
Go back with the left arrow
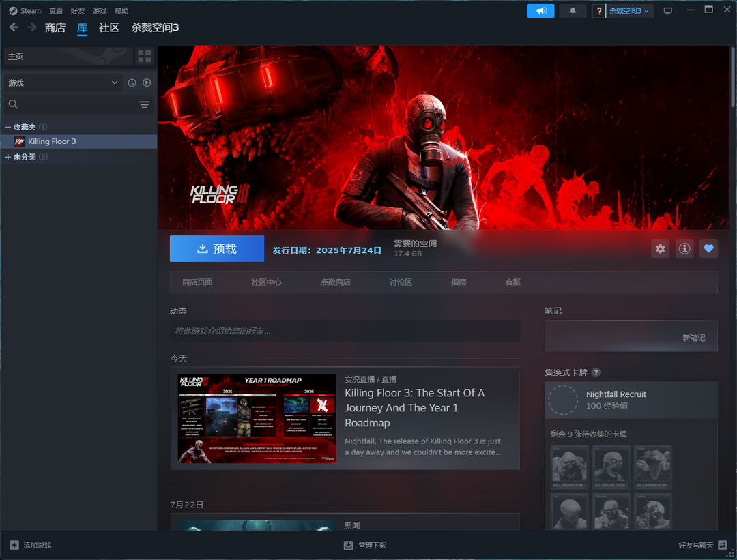coord(14,27)
